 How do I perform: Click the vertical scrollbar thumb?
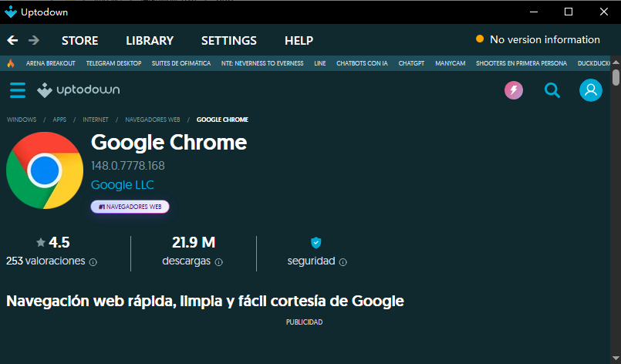click(616, 77)
